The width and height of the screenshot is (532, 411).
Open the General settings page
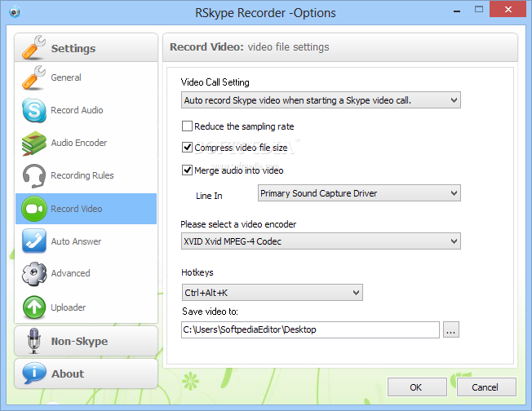pyautogui.click(x=86, y=77)
